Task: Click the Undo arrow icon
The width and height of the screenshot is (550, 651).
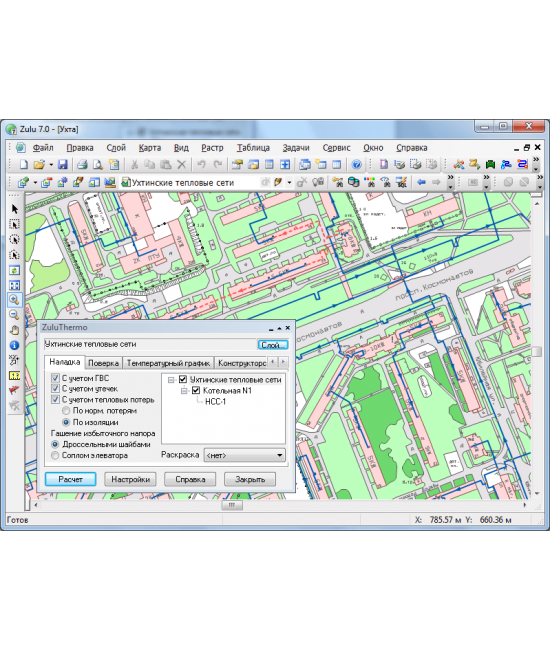Action: [x=202, y=165]
